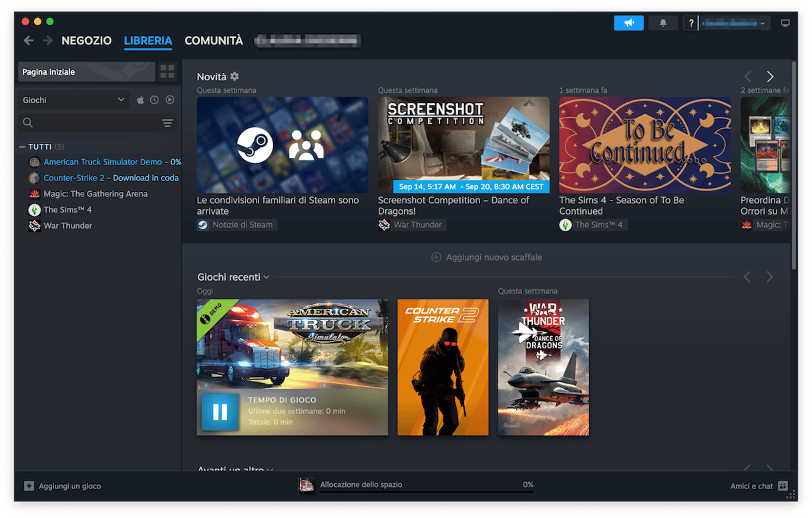This screenshot has width=812, height=518.
Task: Click the Allocazione dello spazio progress bar
Action: 427,492
